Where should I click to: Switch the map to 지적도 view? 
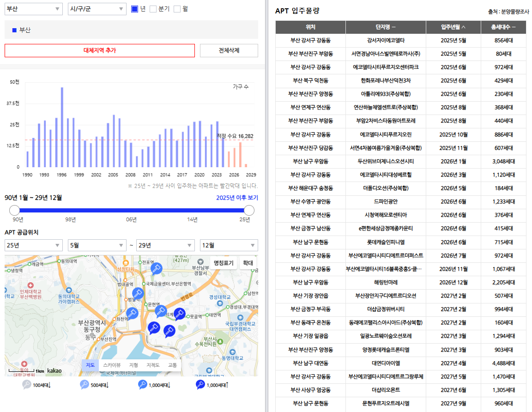pos(153,365)
